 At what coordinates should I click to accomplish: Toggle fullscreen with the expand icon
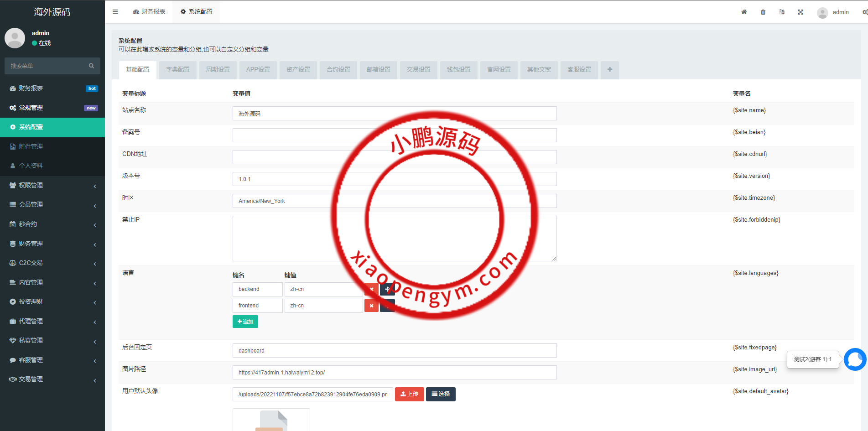click(800, 12)
